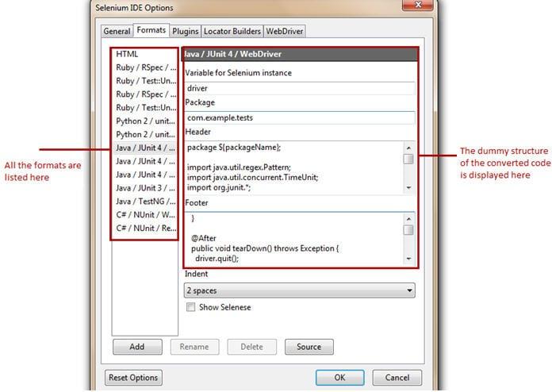
Task: Open the Indent 2 spaces dropdown
Action: tap(300, 290)
